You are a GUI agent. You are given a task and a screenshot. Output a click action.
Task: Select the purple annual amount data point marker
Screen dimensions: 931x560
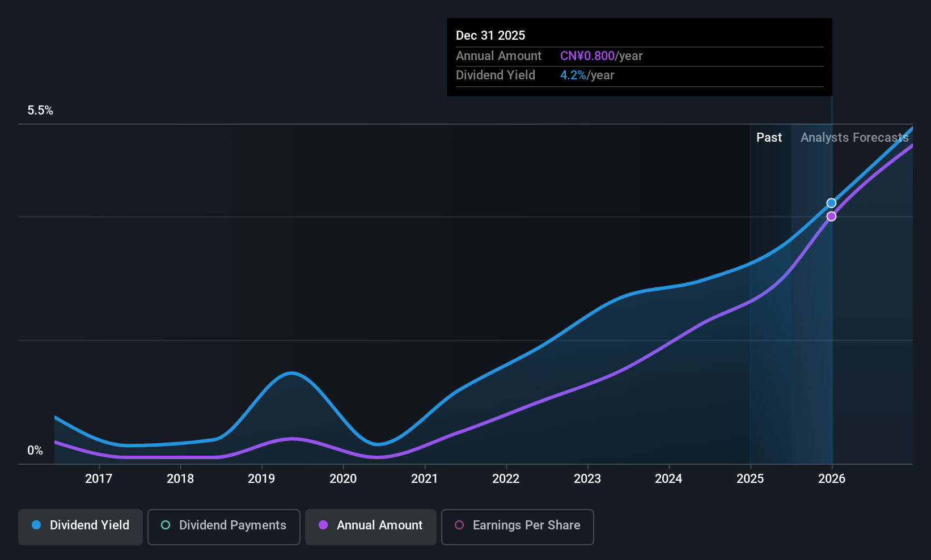831,217
